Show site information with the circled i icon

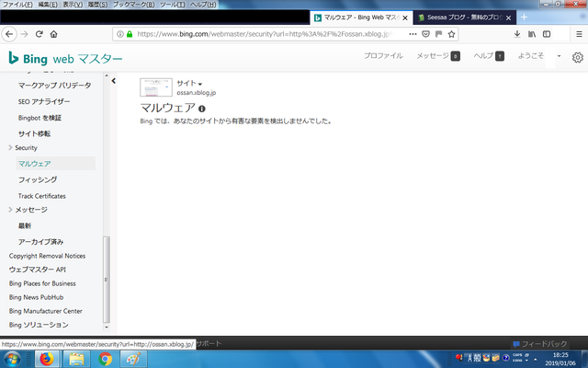pos(120,34)
